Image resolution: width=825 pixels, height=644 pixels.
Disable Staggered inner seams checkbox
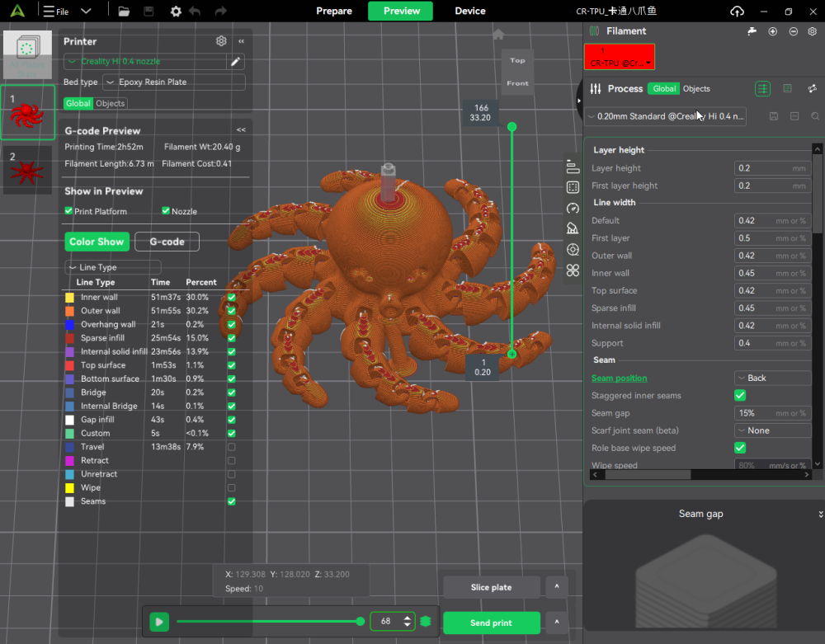tap(740, 396)
